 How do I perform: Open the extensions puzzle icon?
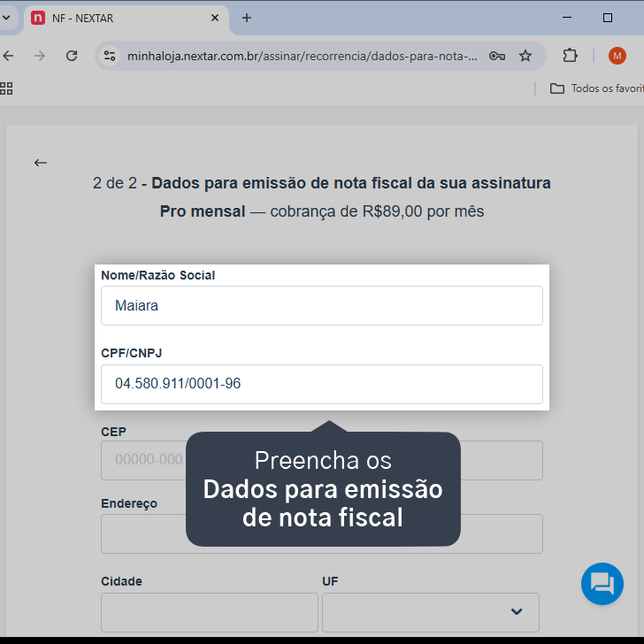(x=570, y=56)
